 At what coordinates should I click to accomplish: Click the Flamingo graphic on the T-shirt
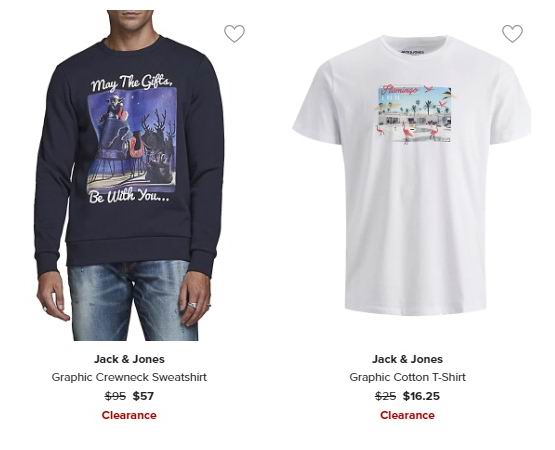[x=414, y=113]
